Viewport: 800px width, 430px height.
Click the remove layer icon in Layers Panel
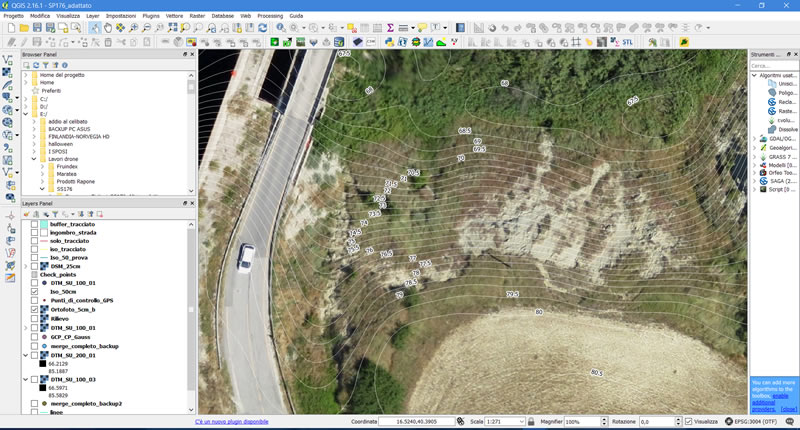pos(99,214)
